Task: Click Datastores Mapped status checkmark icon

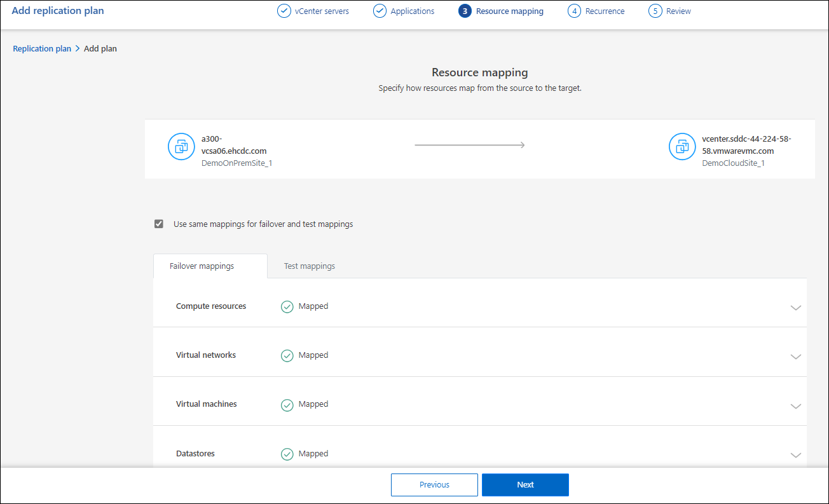Action: pos(287,454)
